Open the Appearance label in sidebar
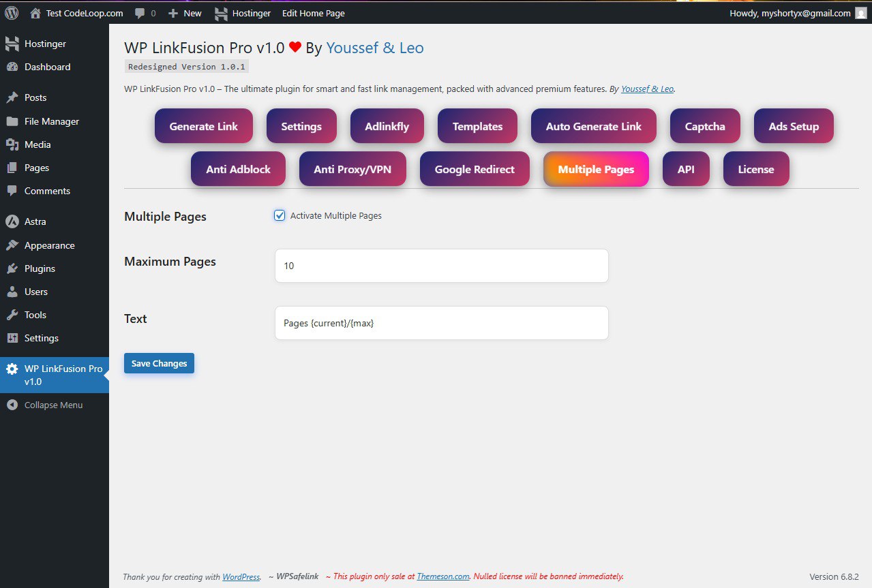The image size is (872, 588). (x=50, y=245)
